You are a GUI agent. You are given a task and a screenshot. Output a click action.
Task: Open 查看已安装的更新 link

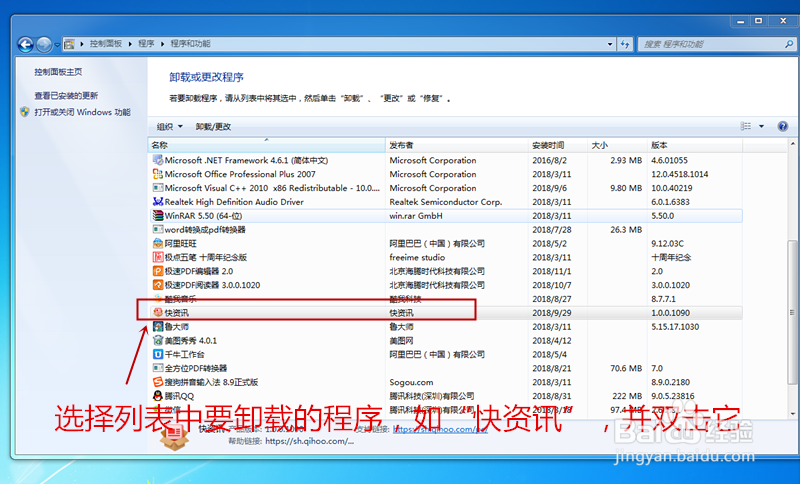[x=66, y=95]
